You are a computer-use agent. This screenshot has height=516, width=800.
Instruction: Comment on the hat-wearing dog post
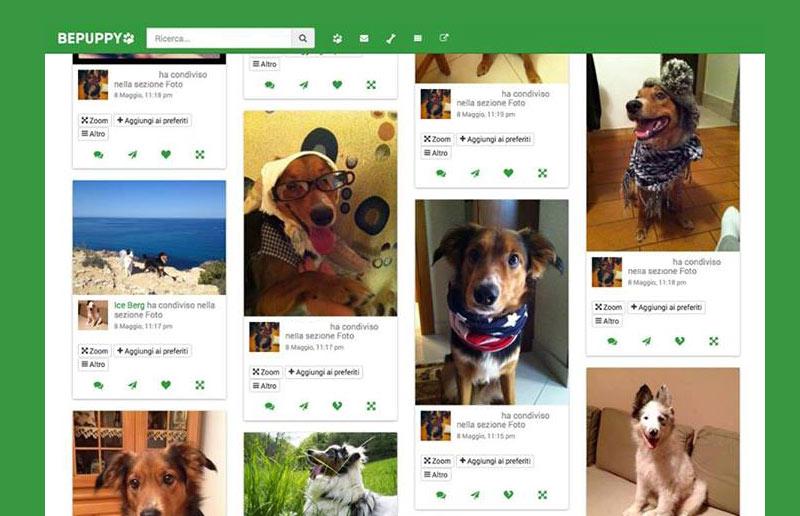pos(613,341)
